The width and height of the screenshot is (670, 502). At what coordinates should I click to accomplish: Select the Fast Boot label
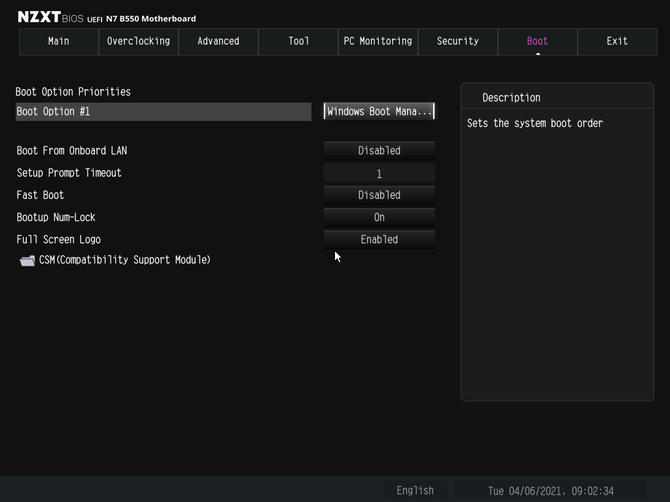[x=40, y=195]
